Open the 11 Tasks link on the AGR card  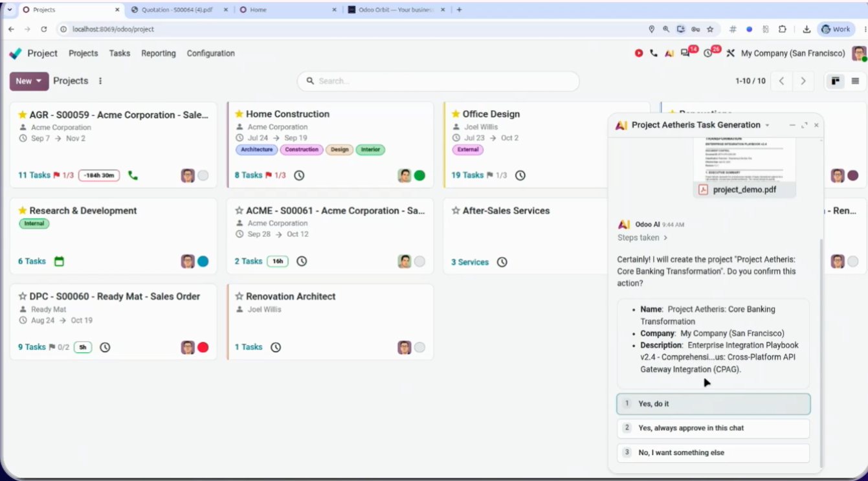point(34,175)
